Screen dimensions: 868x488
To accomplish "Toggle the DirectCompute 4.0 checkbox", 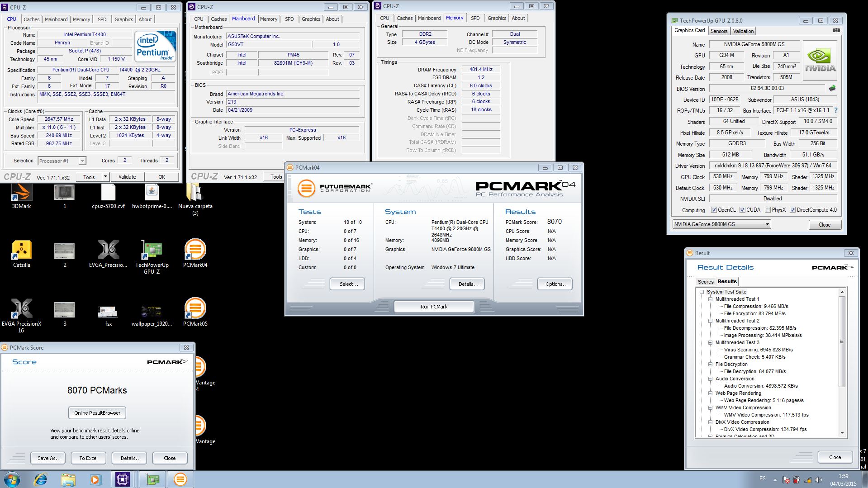I will [792, 210].
